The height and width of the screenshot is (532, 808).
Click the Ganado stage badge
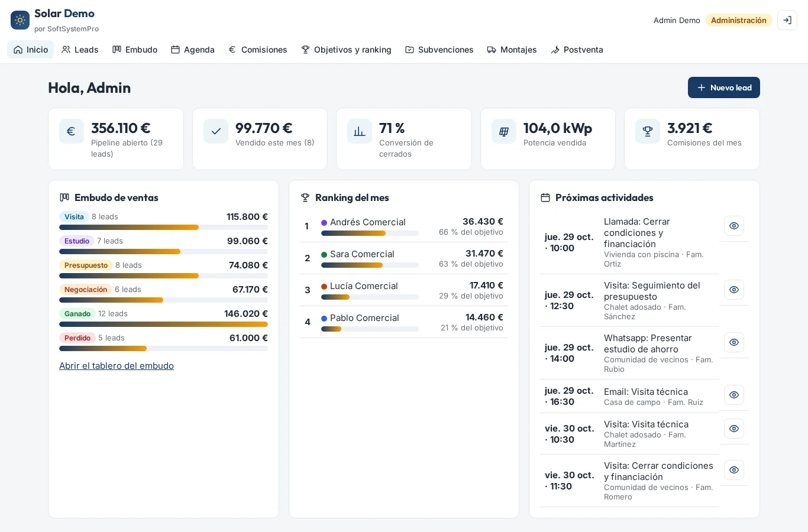pyautogui.click(x=77, y=314)
